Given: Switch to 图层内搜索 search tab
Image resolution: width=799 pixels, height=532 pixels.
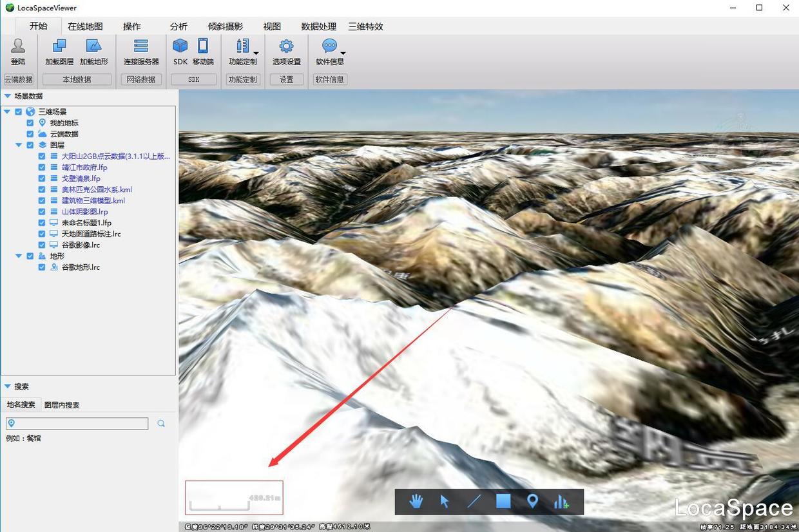Looking at the screenshot, I should coord(62,405).
